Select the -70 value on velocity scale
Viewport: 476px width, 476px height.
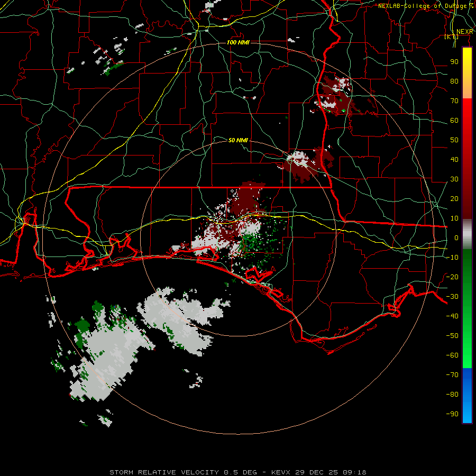452,374
